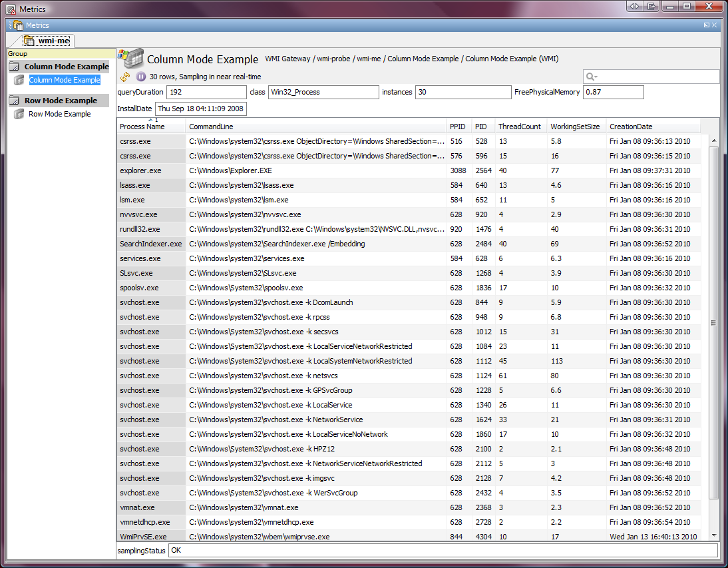Click the queryDuration value field
The width and height of the screenshot is (728, 568).
(206, 92)
